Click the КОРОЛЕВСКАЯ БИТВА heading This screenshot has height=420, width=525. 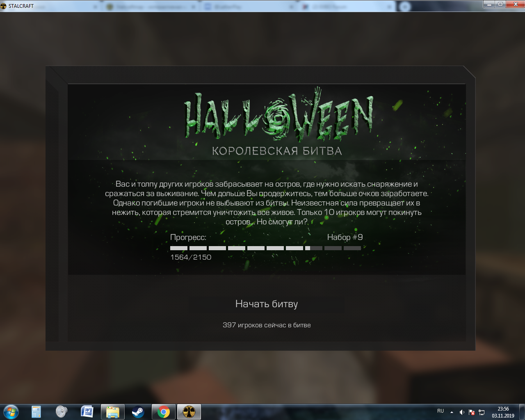coord(277,151)
